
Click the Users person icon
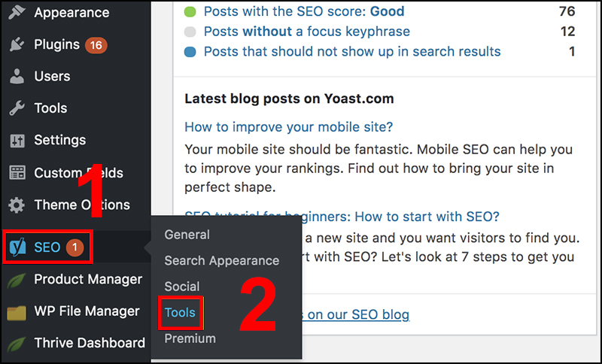pos(17,77)
